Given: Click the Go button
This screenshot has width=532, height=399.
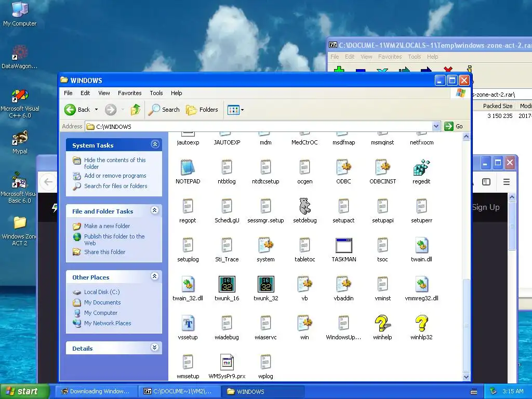Looking at the screenshot, I should click(x=454, y=126).
